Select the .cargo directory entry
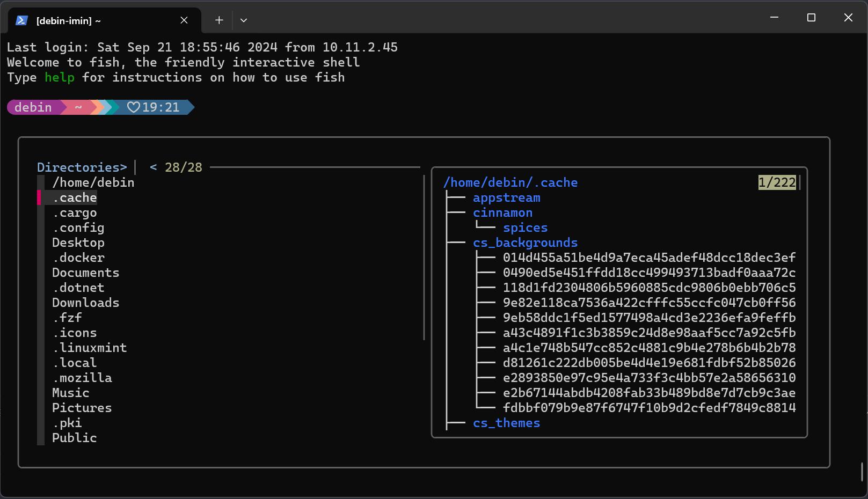The width and height of the screenshot is (868, 499). pos(75,213)
